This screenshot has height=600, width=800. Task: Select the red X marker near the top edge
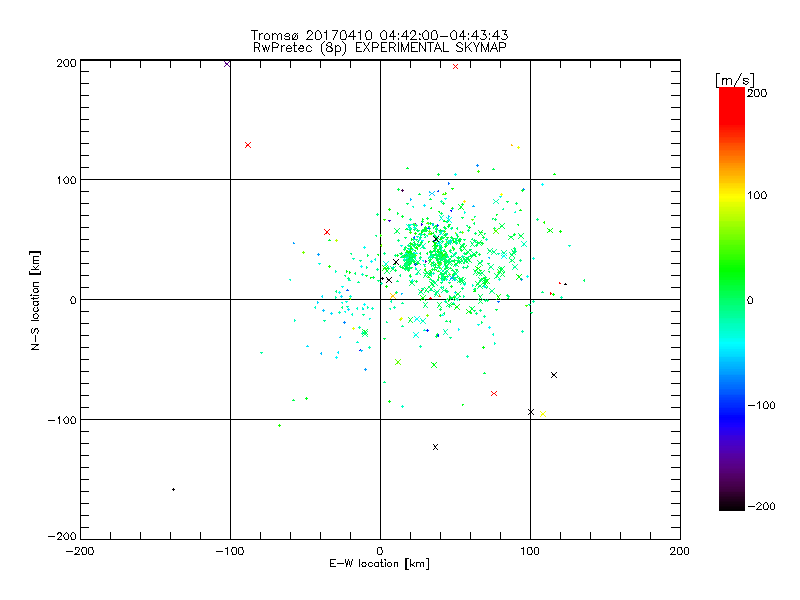(456, 67)
